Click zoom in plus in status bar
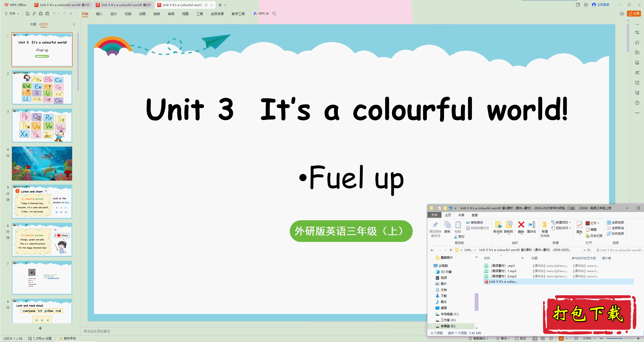 638,338
